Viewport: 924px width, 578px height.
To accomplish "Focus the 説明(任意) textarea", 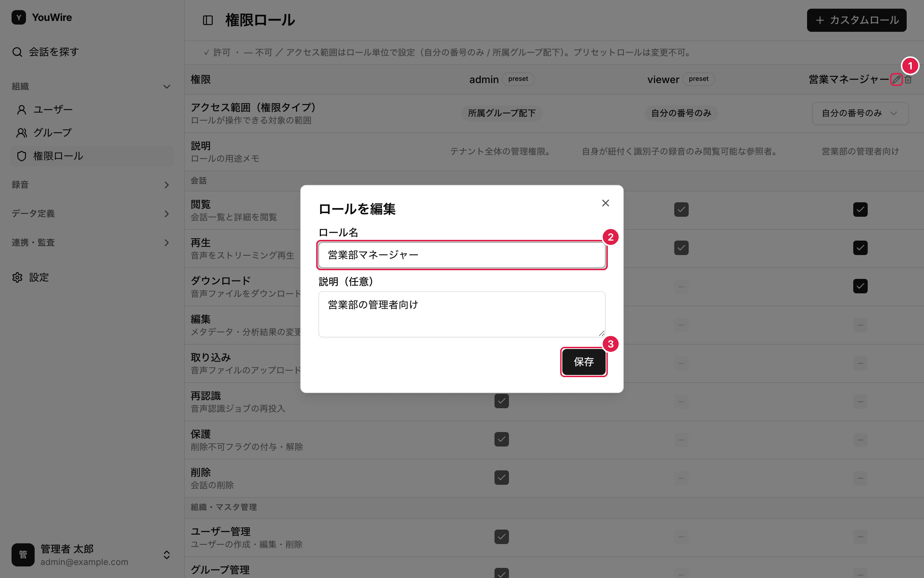I will pyautogui.click(x=462, y=314).
